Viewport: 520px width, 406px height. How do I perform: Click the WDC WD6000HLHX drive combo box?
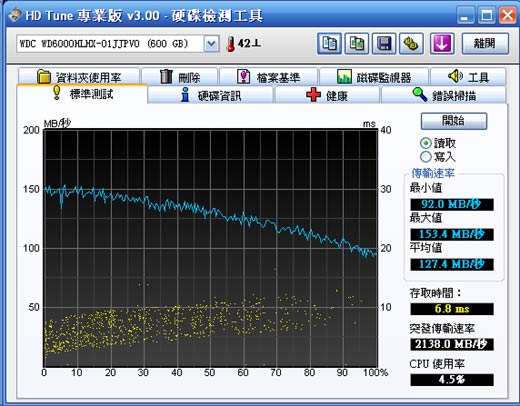coord(118,44)
